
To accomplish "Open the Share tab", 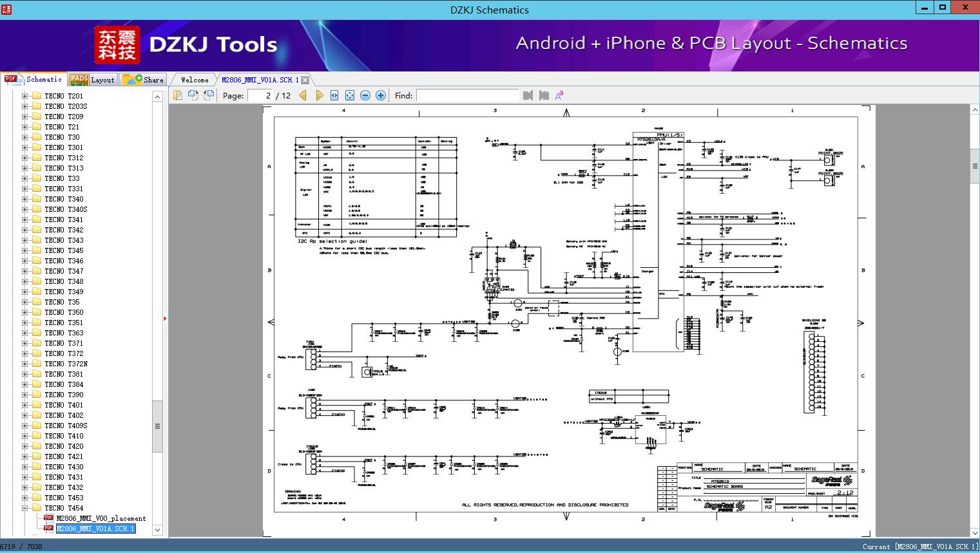I will [x=144, y=80].
